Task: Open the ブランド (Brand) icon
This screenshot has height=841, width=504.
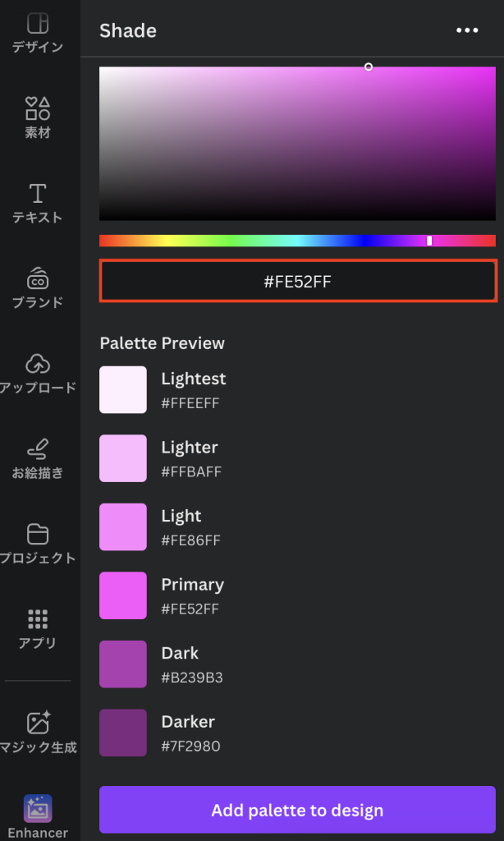Action: (x=38, y=278)
